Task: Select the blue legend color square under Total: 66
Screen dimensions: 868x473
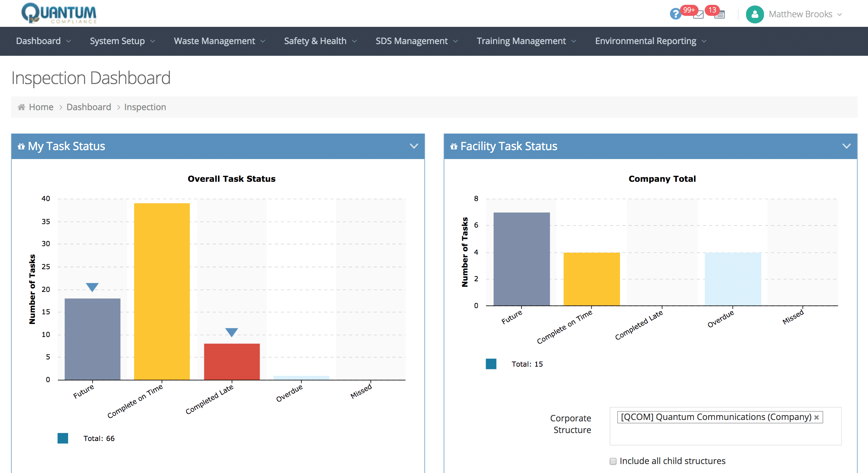Action: point(63,438)
